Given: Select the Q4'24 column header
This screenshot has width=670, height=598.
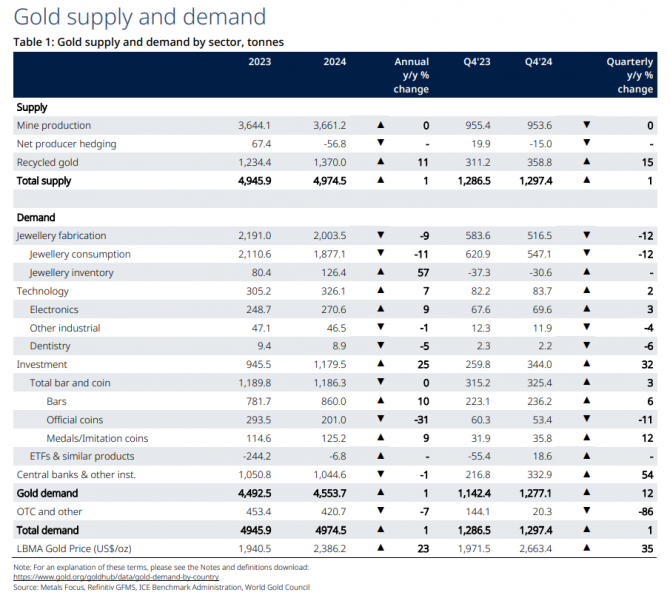Looking at the screenshot, I should click(x=539, y=62).
